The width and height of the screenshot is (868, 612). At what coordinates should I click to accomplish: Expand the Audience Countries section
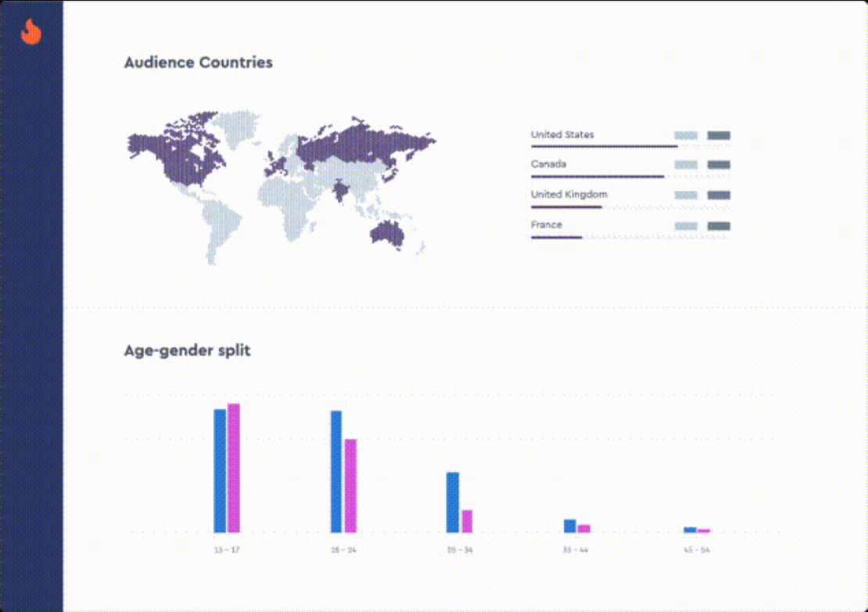tap(197, 63)
